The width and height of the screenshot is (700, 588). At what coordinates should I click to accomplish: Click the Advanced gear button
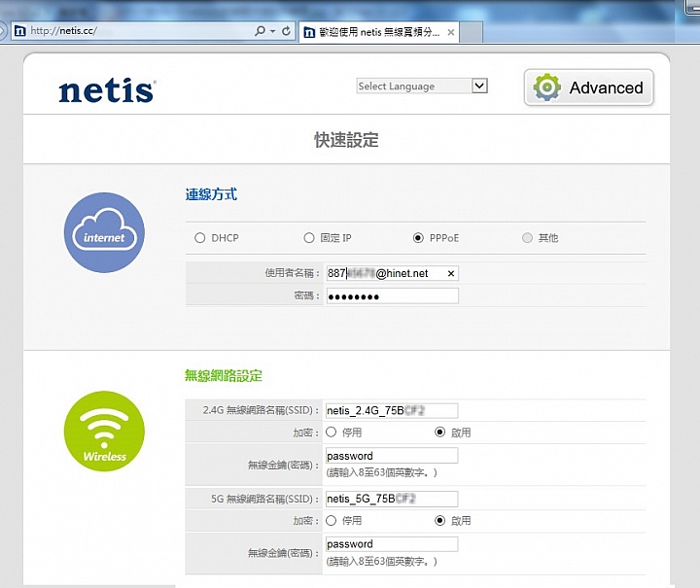pyautogui.click(x=589, y=87)
